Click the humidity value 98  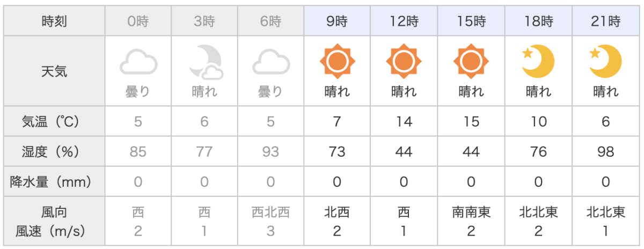tap(606, 152)
